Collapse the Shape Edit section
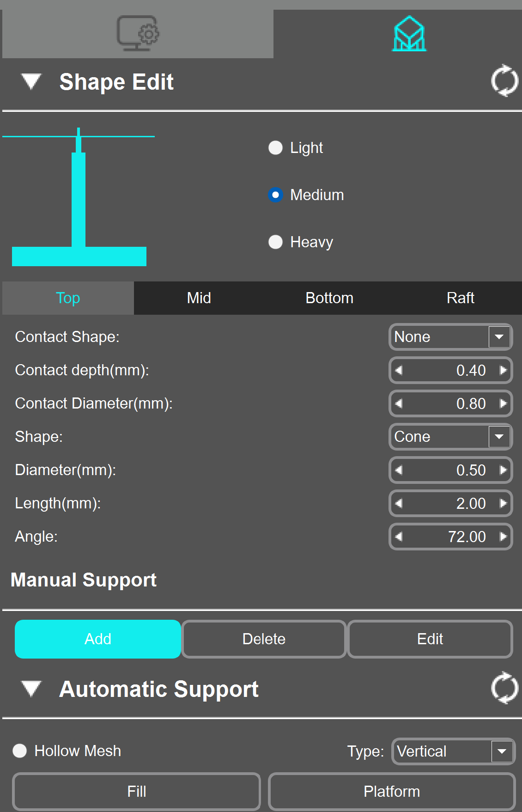The image size is (522, 812). pos(31,82)
